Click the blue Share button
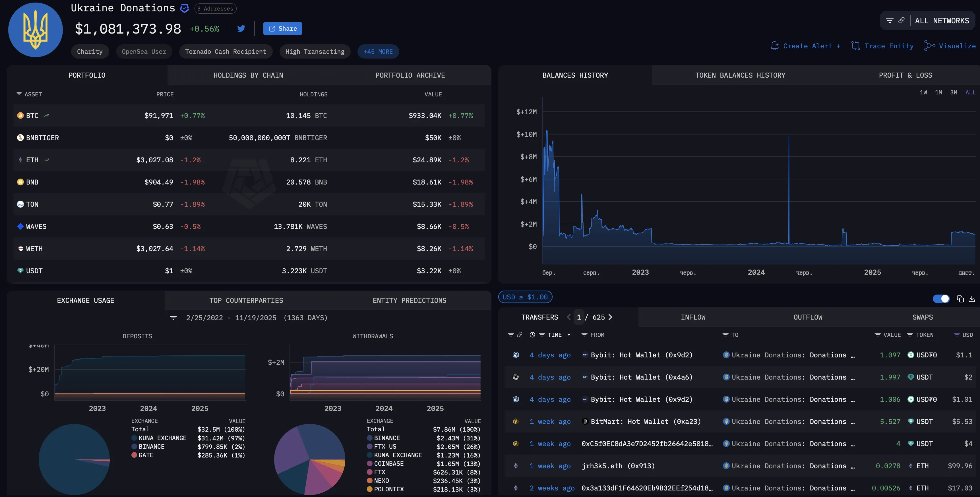This screenshot has width=980, height=497. pyautogui.click(x=282, y=28)
